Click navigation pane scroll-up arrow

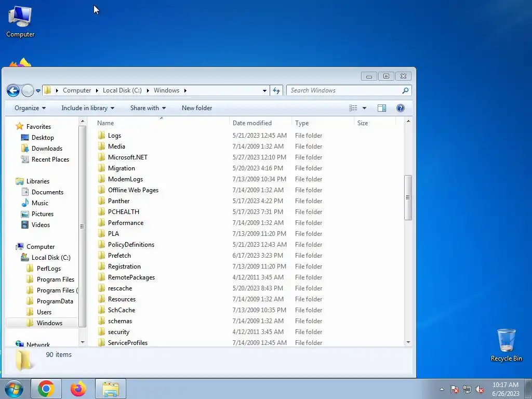tap(82, 121)
